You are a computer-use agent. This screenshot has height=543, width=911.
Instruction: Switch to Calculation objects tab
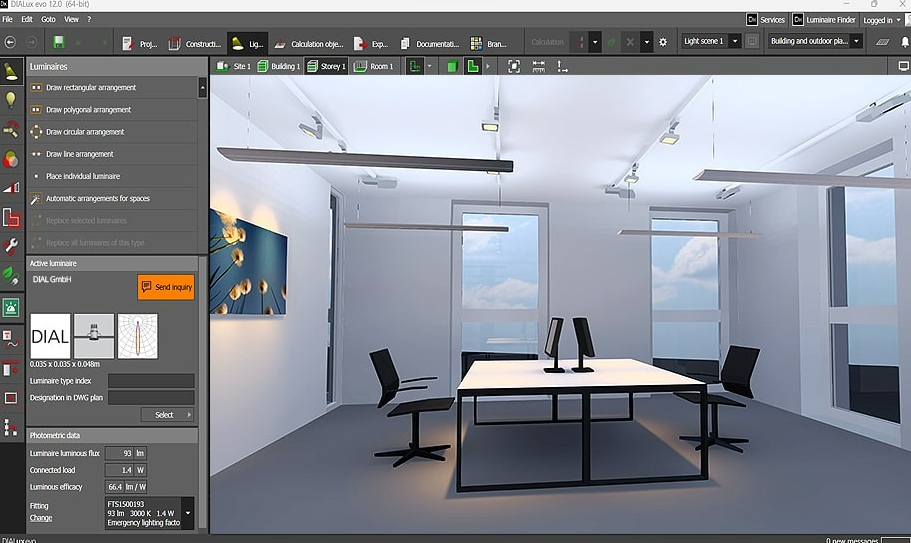[309, 44]
